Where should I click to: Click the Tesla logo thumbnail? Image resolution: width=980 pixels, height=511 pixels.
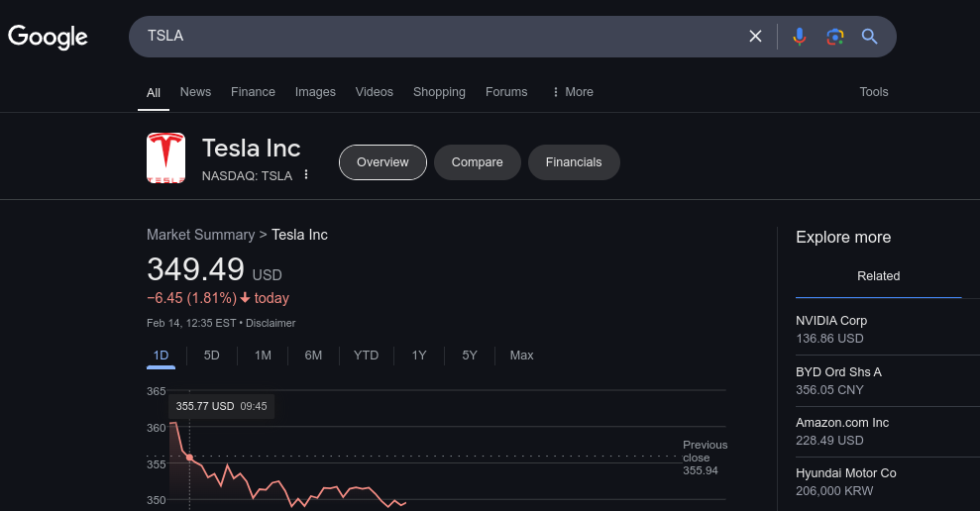(165, 157)
